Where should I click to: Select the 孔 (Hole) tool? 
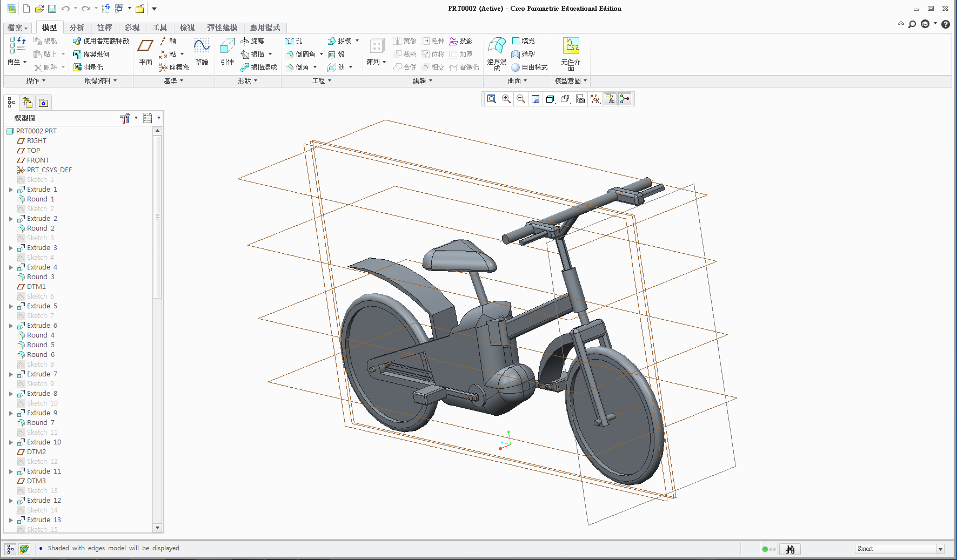coord(294,41)
